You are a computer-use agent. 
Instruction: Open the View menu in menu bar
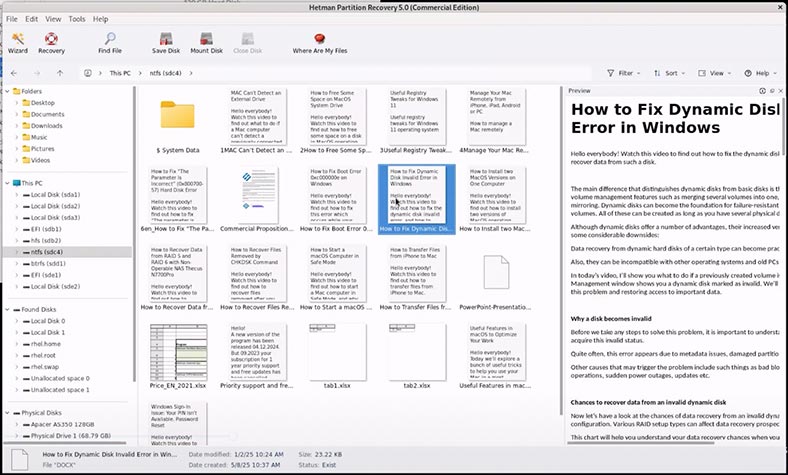(53, 19)
